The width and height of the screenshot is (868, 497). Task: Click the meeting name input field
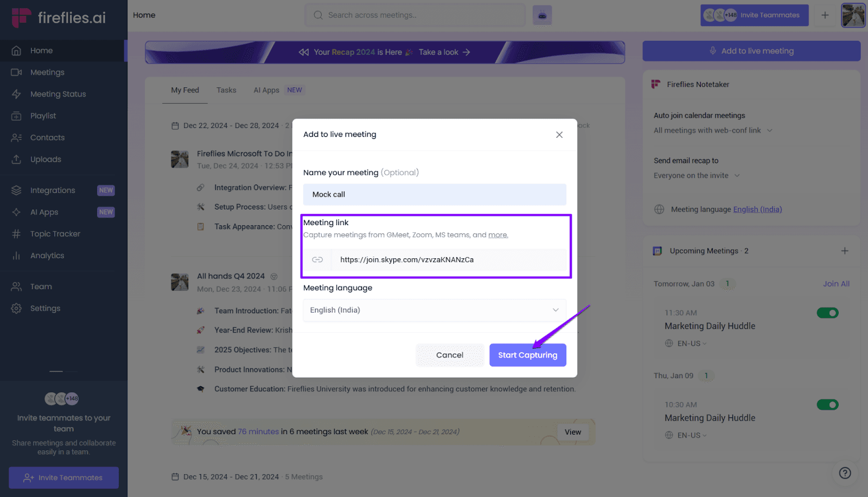[435, 194]
